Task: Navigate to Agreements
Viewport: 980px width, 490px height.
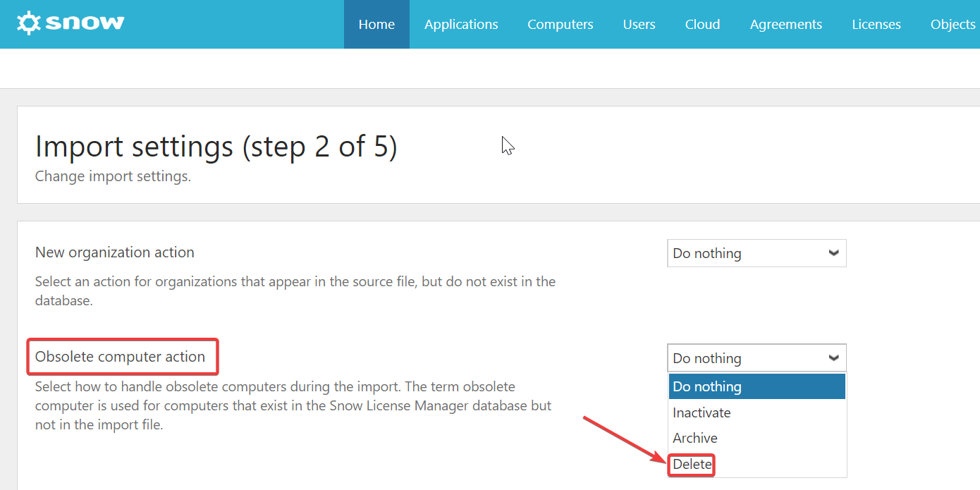Action: [x=786, y=24]
